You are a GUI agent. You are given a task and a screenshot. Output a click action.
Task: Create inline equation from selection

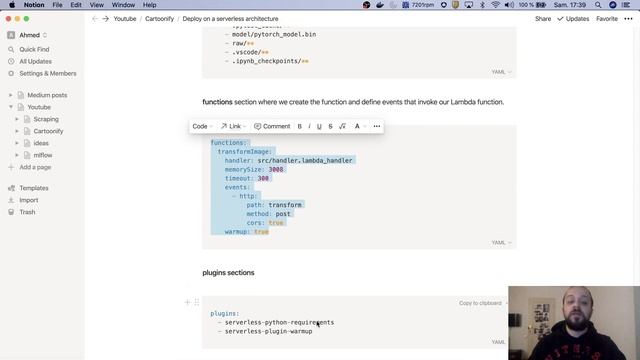pos(342,127)
